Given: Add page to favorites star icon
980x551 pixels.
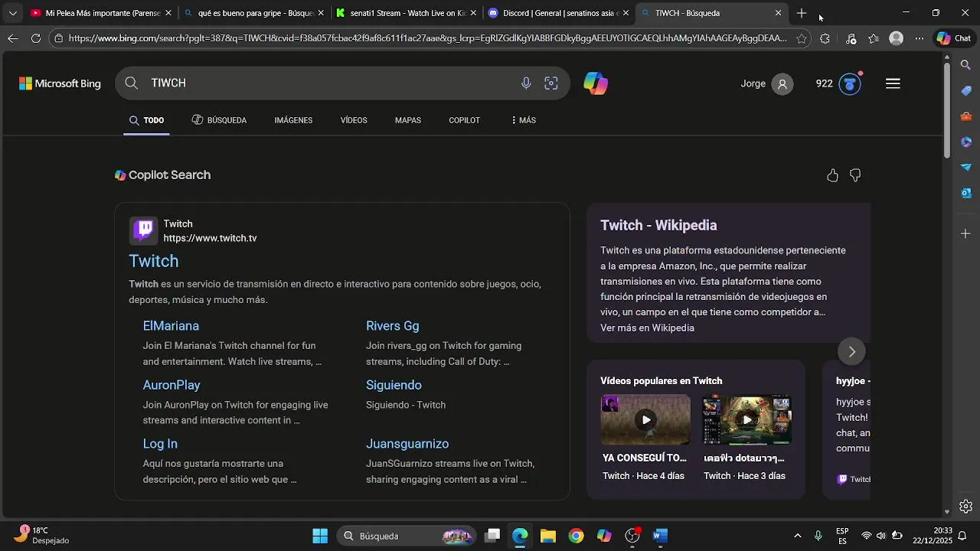Looking at the screenshot, I should tap(802, 38).
